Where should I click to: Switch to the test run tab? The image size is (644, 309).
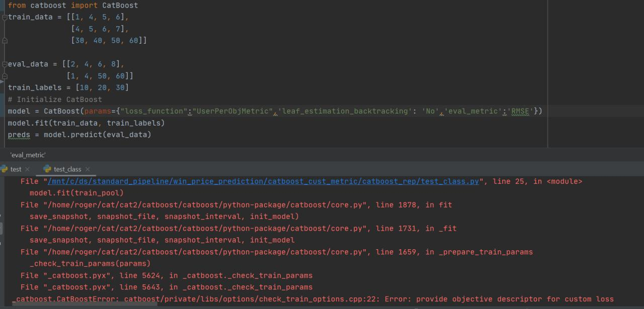15,169
